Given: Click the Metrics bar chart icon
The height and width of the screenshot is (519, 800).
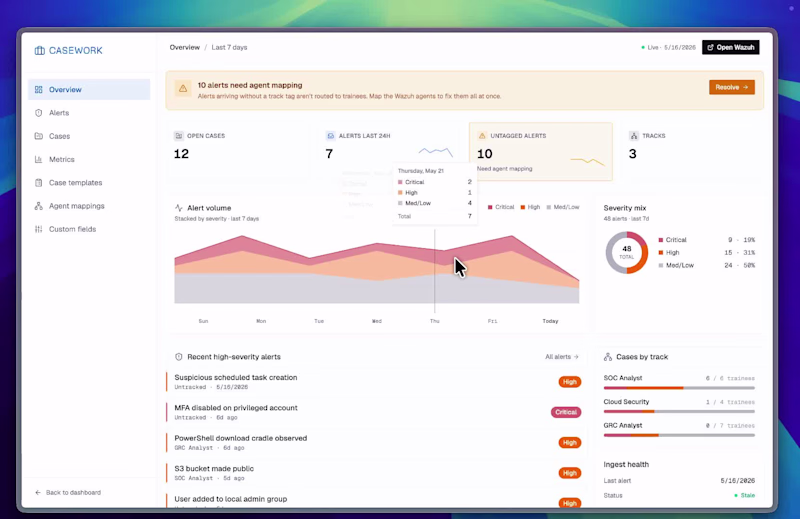Looking at the screenshot, I should [39, 159].
